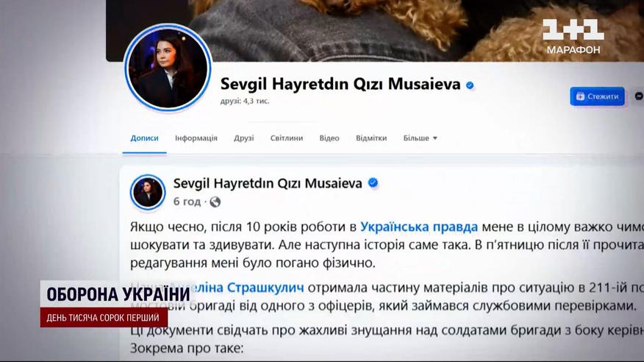Click the друзі: 4,3 тис. friends count
This screenshot has height=362, width=644.
tap(245, 101)
